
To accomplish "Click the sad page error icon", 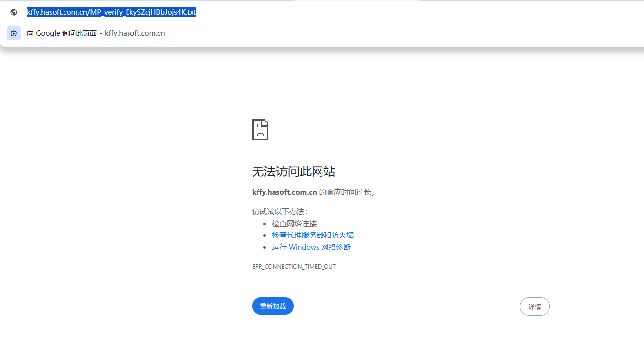I will [x=260, y=130].
